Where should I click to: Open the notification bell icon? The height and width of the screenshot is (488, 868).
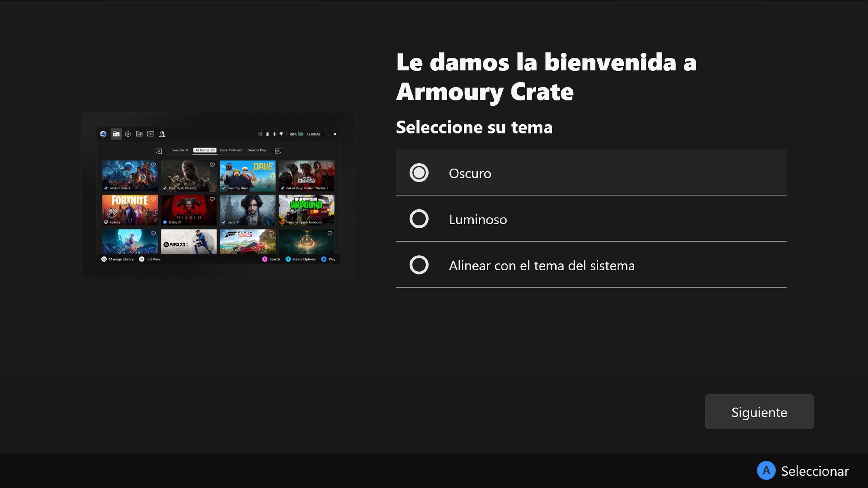click(x=268, y=134)
